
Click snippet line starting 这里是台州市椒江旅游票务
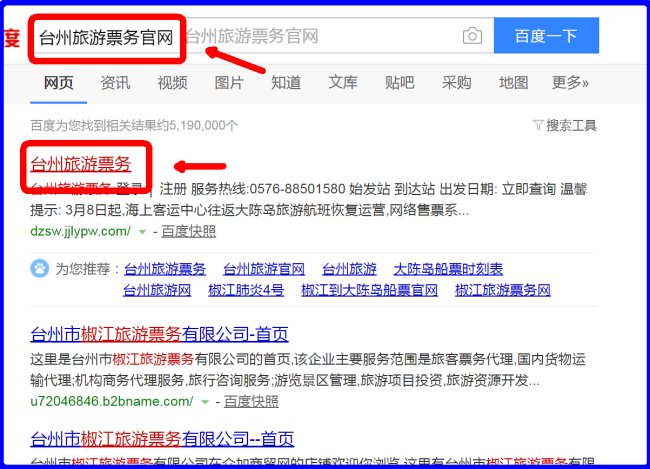pos(308,359)
